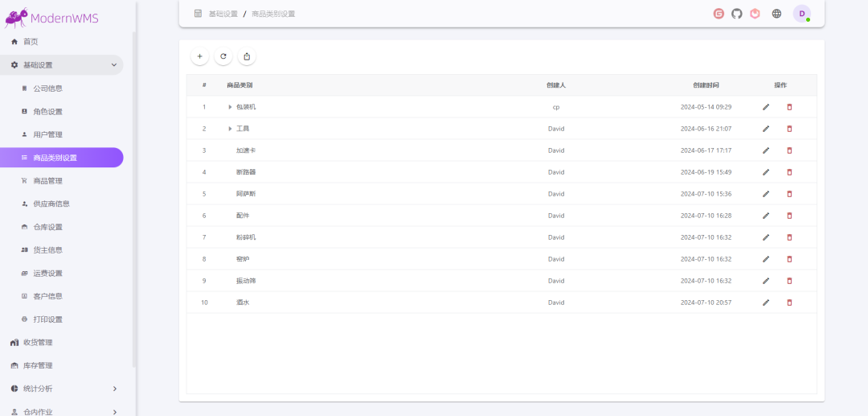Delete the 断路器 row
The image size is (868, 416).
(x=789, y=172)
